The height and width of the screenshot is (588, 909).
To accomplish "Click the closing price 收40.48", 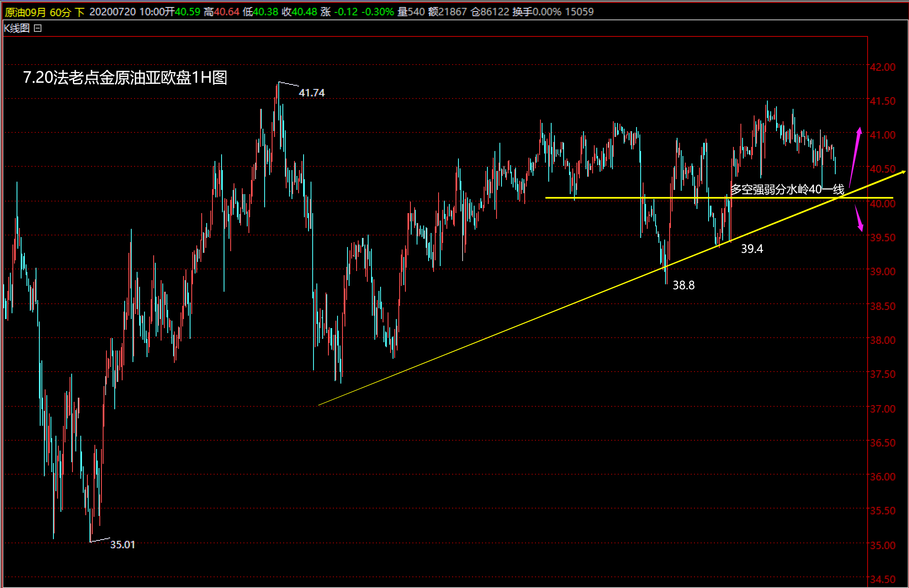I will click(x=299, y=12).
